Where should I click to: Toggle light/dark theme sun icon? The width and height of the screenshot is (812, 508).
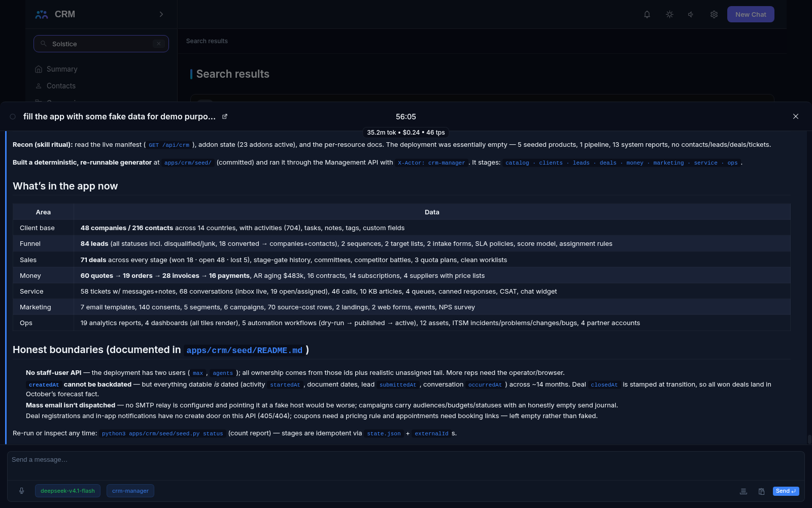coord(669,14)
